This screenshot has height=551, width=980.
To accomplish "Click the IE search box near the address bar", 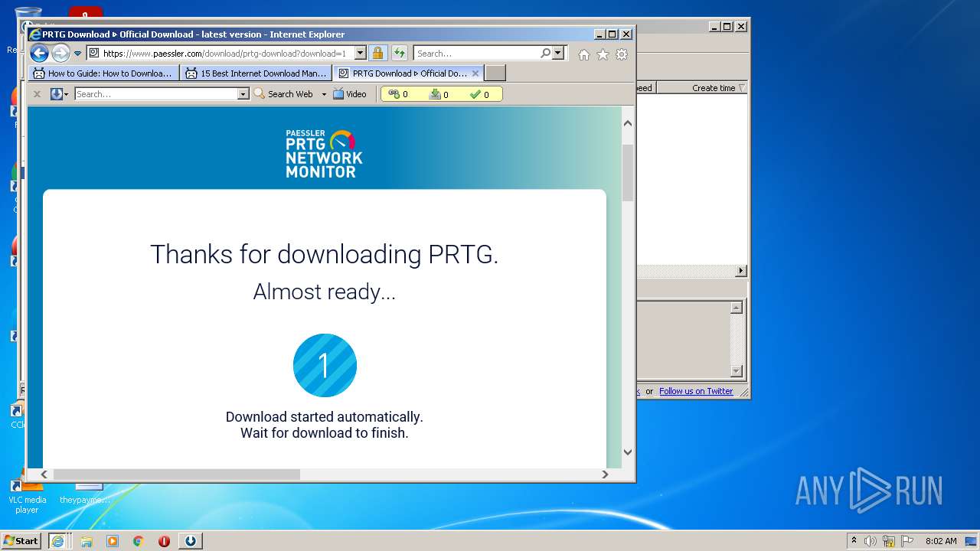I will coord(476,54).
